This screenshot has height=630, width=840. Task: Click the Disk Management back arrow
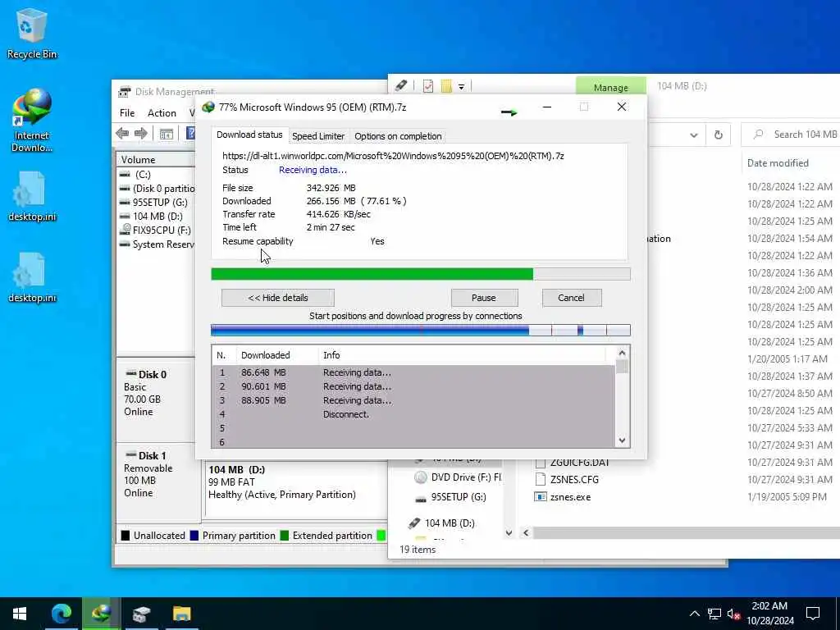122,134
